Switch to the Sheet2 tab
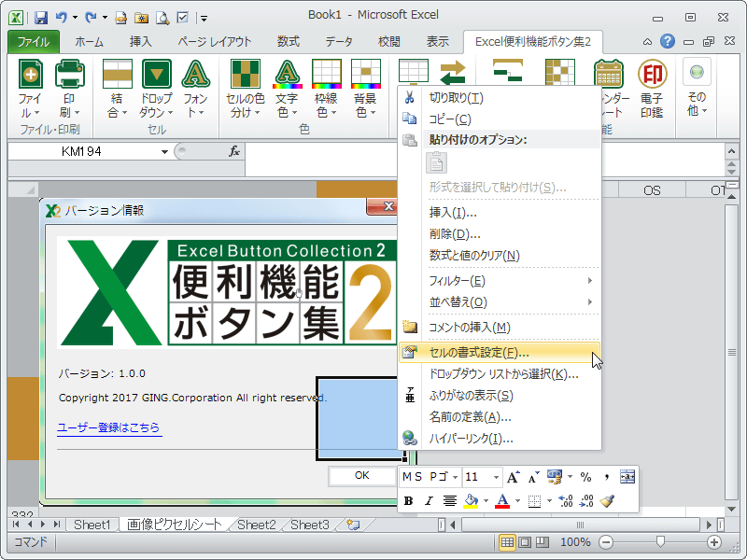The height and width of the screenshot is (560, 747). tap(256, 525)
